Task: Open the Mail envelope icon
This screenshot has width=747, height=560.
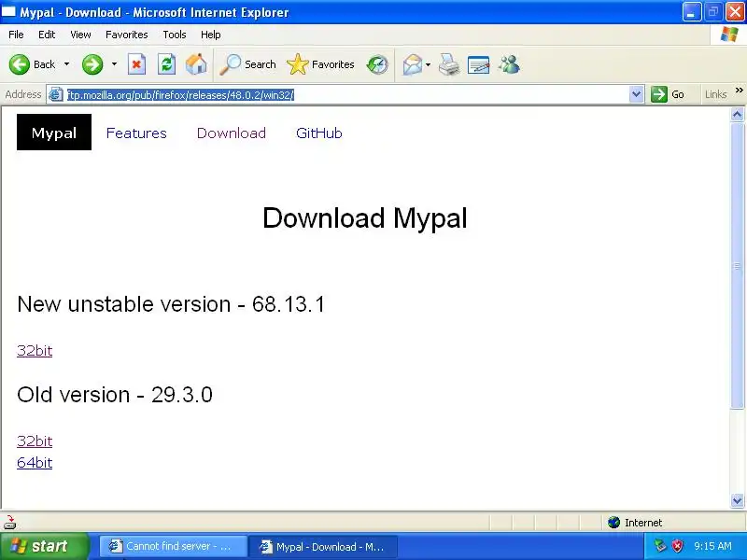Action: 412,64
